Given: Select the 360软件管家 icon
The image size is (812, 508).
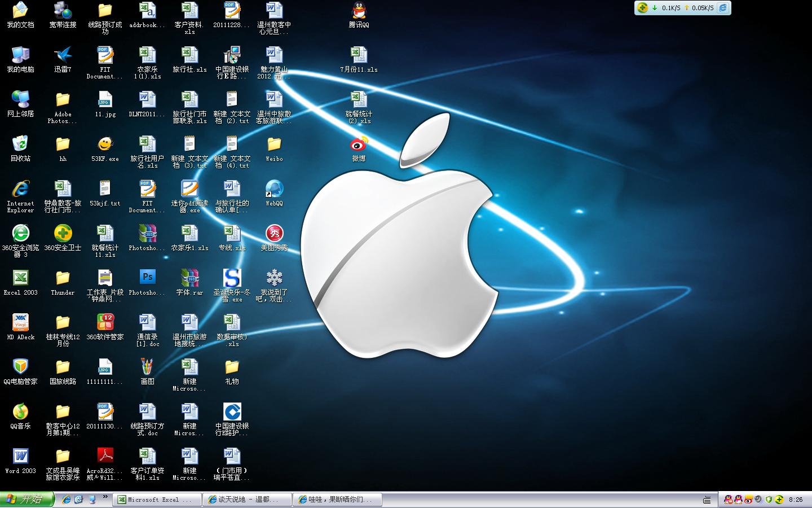Looking at the screenshot, I should click(x=105, y=327).
